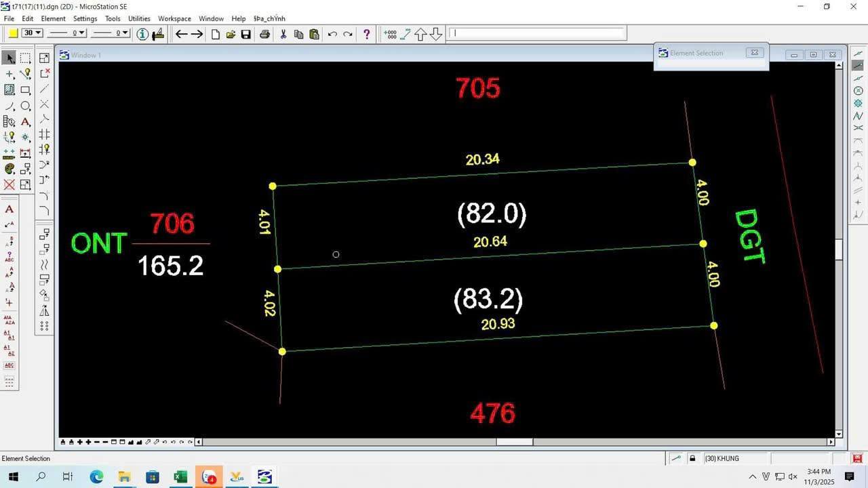Open the Utilities menu
Image resolution: width=868 pixels, height=488 pixels.
[x=139, y=18]
